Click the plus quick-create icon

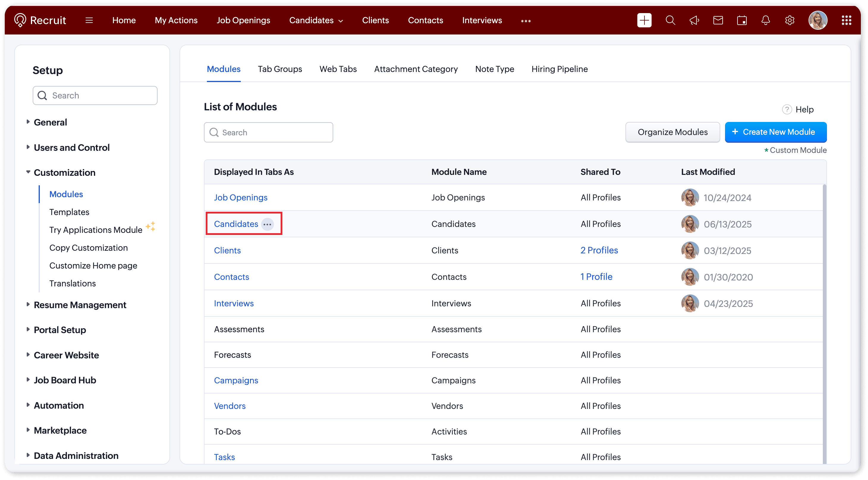click(644, 20)
